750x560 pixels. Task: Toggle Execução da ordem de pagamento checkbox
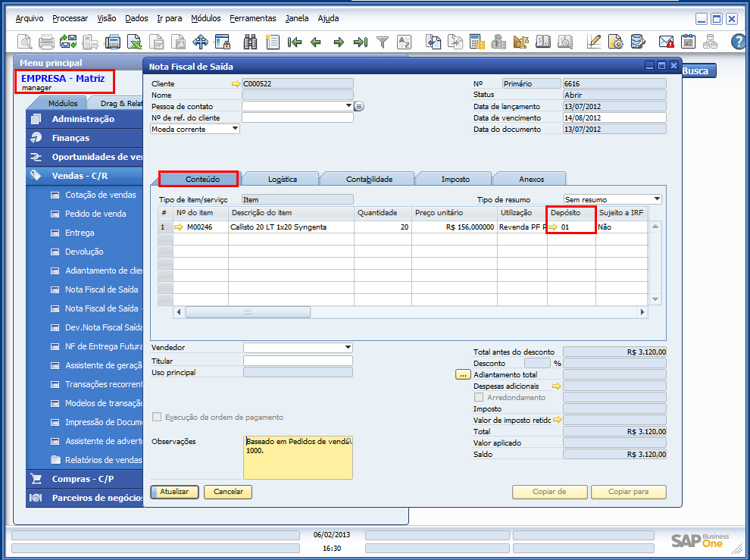coord(156,417)
